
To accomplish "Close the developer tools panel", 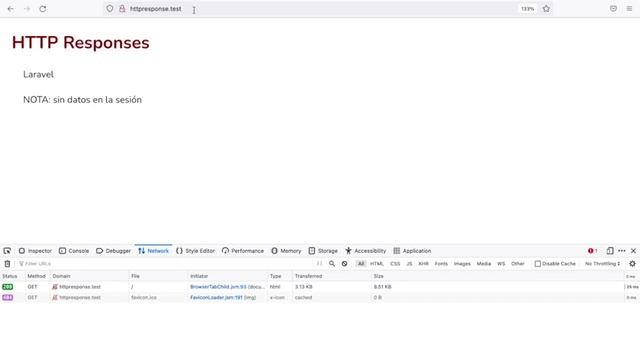I will pos(633,251).
